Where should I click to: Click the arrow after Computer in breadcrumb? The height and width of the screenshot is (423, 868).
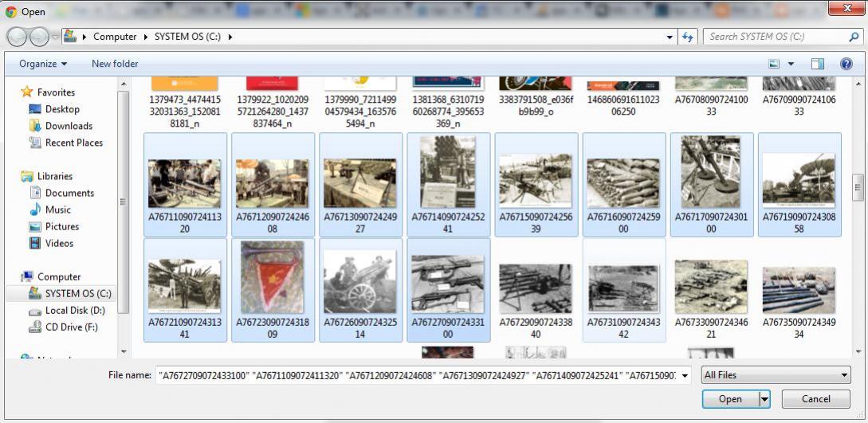pyautogui.click(x=147, y=37)
